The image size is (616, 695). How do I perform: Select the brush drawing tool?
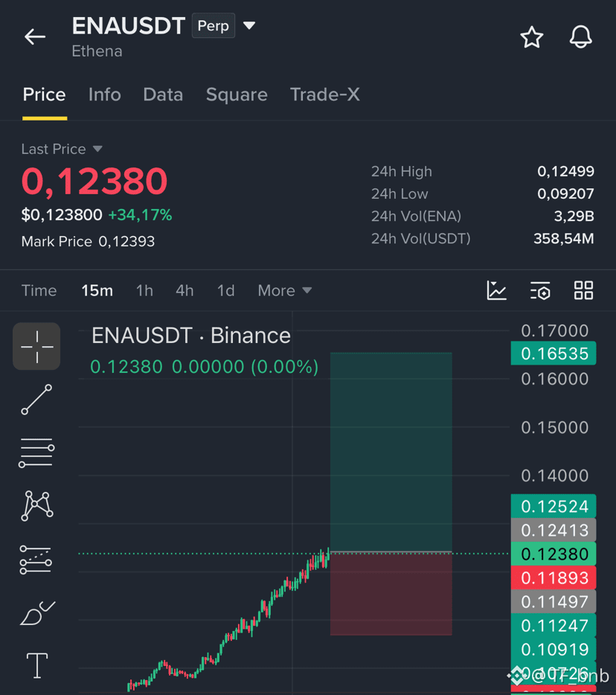[x=37, y=613]
